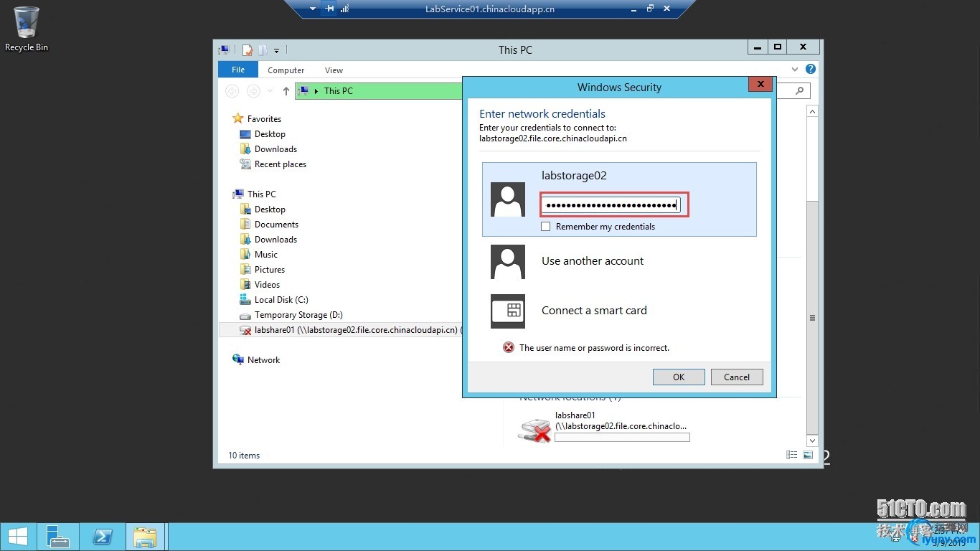980x551 pixels.
Task: Click the password input field
Action: 611,205
